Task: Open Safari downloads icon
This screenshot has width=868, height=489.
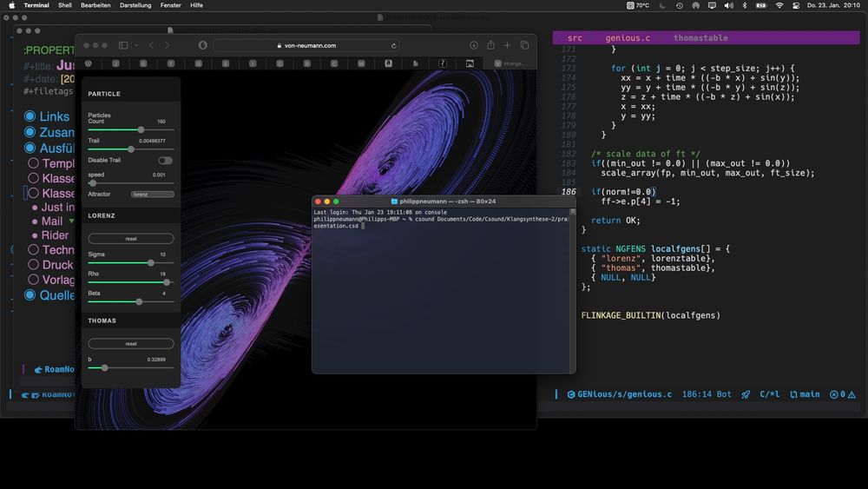Action: (474, 45)
